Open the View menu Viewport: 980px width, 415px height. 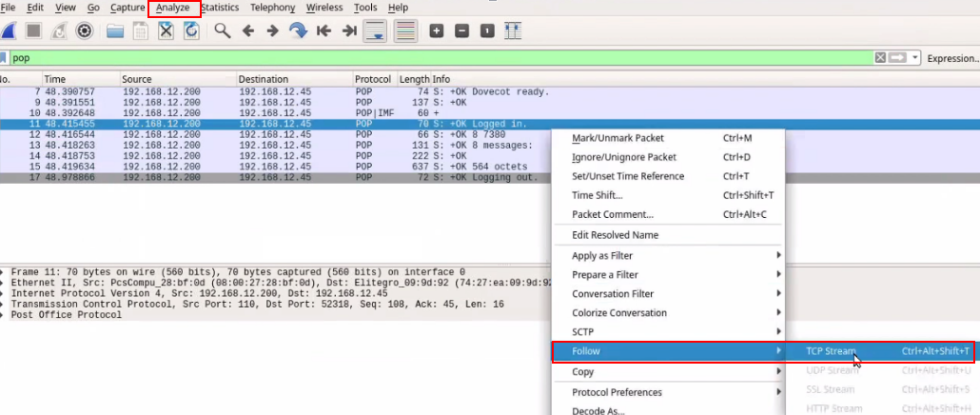(66, 8)
